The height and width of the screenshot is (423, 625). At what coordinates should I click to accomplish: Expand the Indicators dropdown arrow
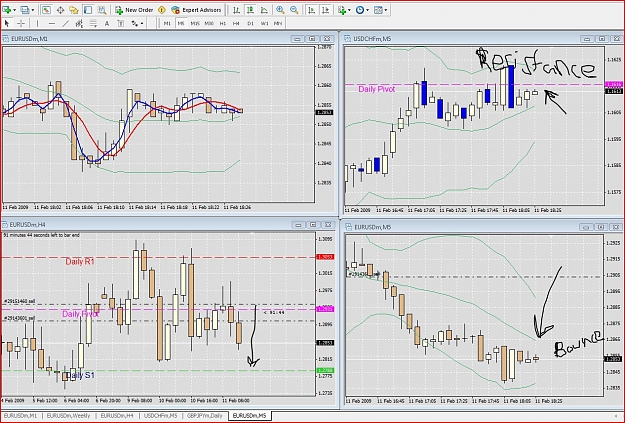(x=349, y=10)
